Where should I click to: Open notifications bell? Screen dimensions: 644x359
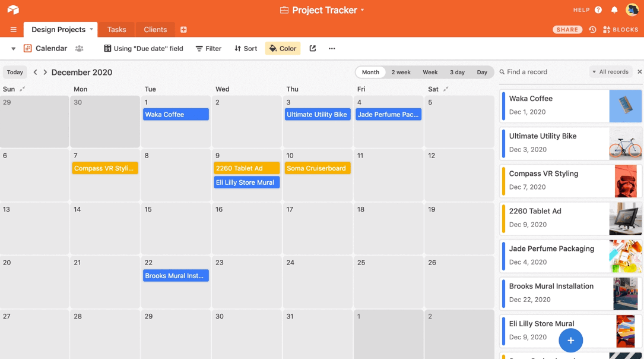[614, 10]
